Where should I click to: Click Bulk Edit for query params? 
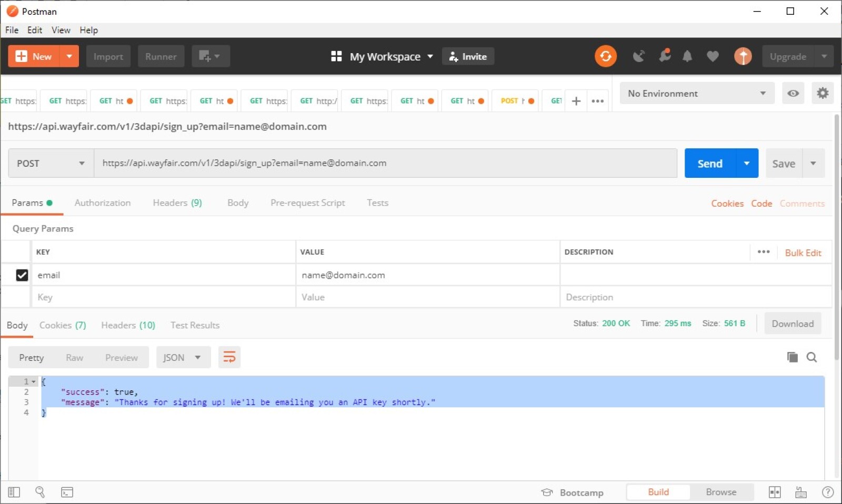(803, 253)
